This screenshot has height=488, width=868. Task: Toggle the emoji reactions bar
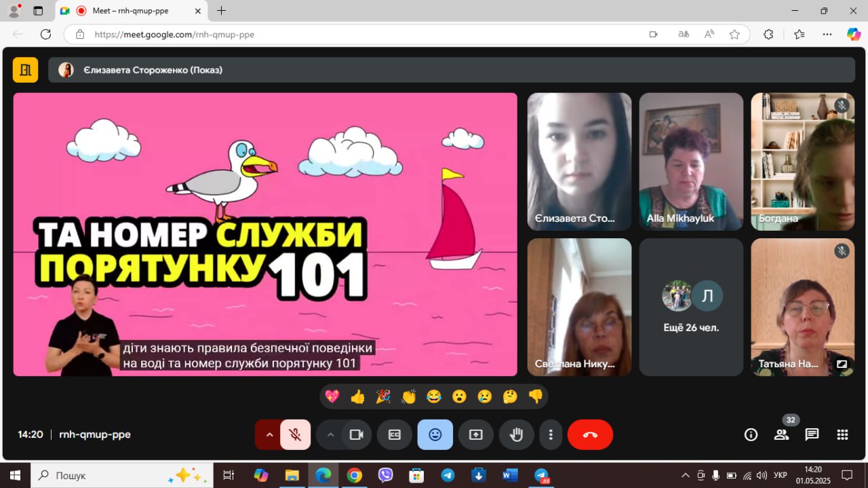click(435, 434)
